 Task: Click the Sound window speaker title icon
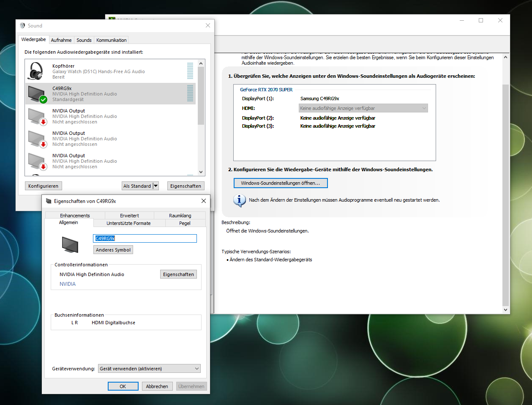[23, 25]
